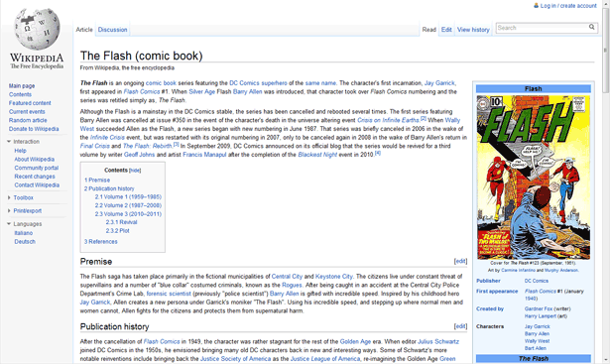The image size is (610, 364).
Task: Open Harry Lampert link in infobox
Action: (541, 316)
